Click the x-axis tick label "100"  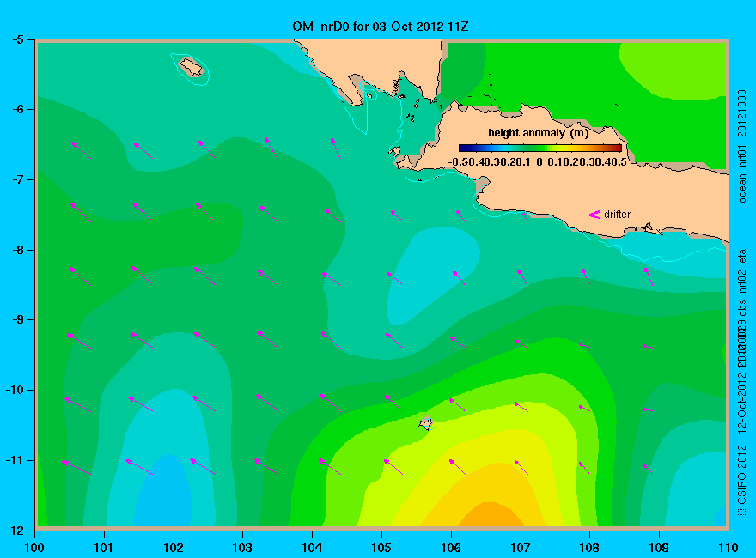(x=34, y=548)
